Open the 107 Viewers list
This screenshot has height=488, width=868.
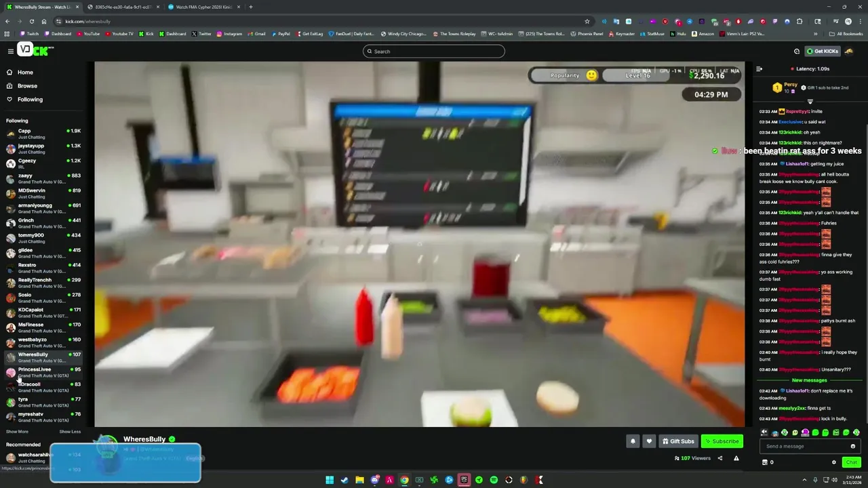(x=692, y=458)
